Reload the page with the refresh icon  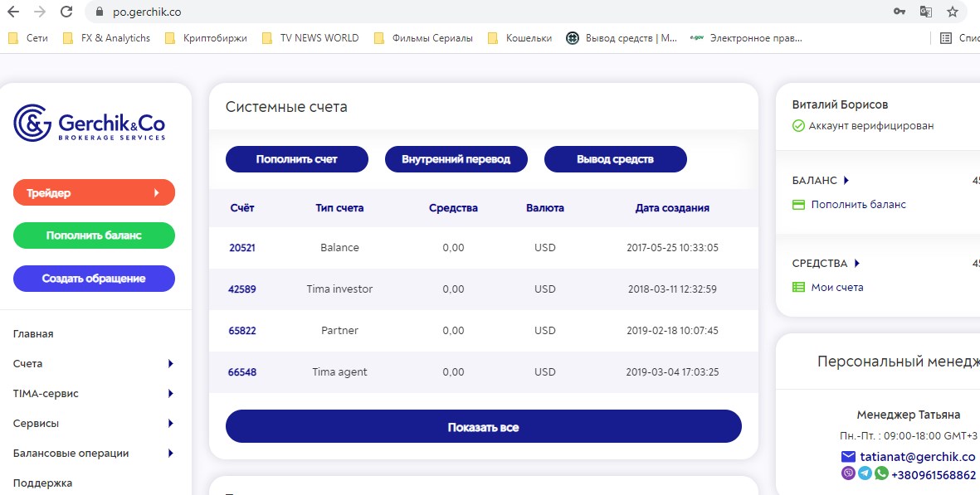click(x=66, y=12)
